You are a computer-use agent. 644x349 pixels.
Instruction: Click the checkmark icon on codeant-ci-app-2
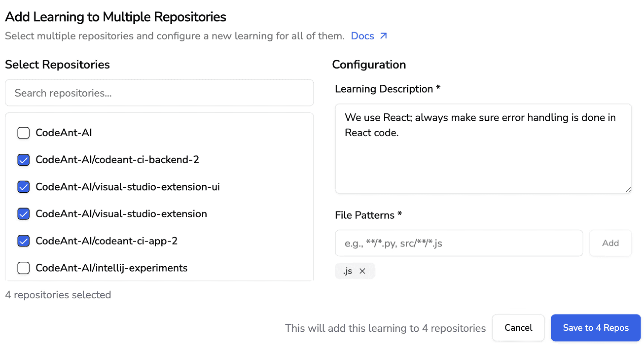23,241
